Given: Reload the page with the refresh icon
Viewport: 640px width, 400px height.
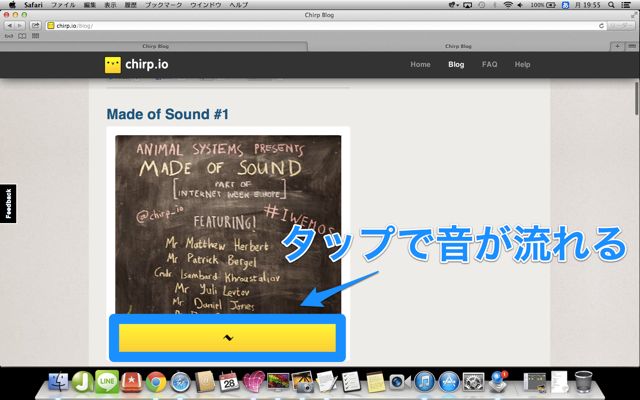Looking at the screenshot, I should pyautogui.click(x=601, y=26).
